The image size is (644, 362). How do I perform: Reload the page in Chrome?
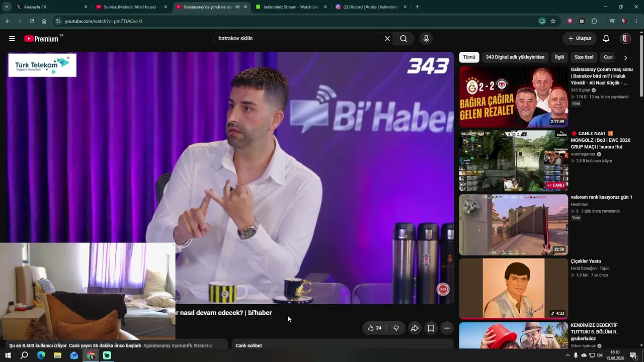tap(32, 21)
